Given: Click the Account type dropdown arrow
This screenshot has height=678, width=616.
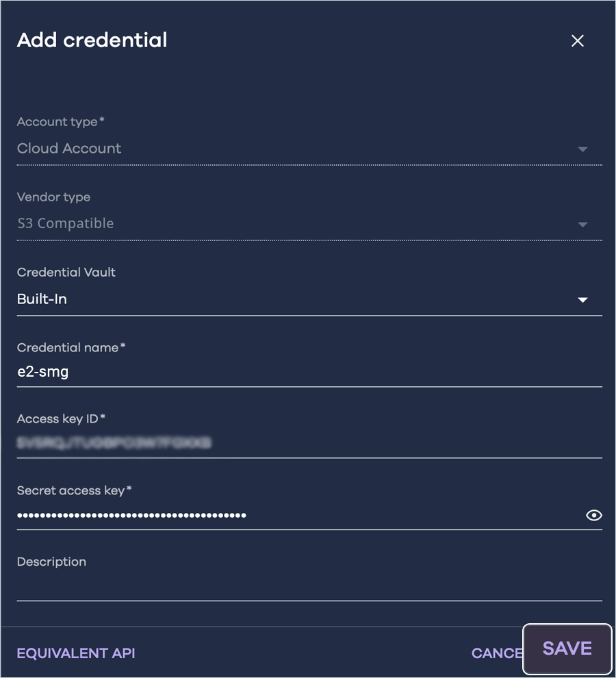Looking at the screenshot, I should 582,149.
